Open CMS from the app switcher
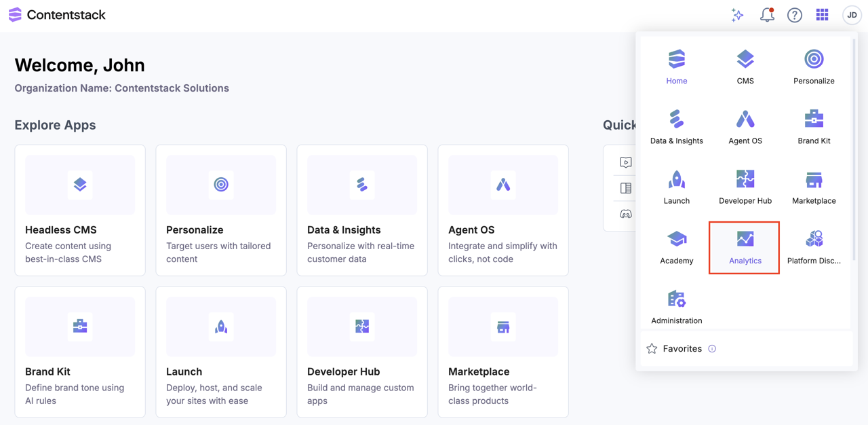 click(745, 67)
